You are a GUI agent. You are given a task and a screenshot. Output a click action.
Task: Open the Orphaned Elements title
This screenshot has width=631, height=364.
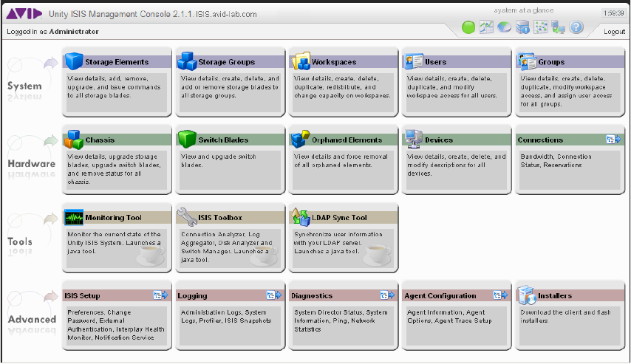point(347,140)
